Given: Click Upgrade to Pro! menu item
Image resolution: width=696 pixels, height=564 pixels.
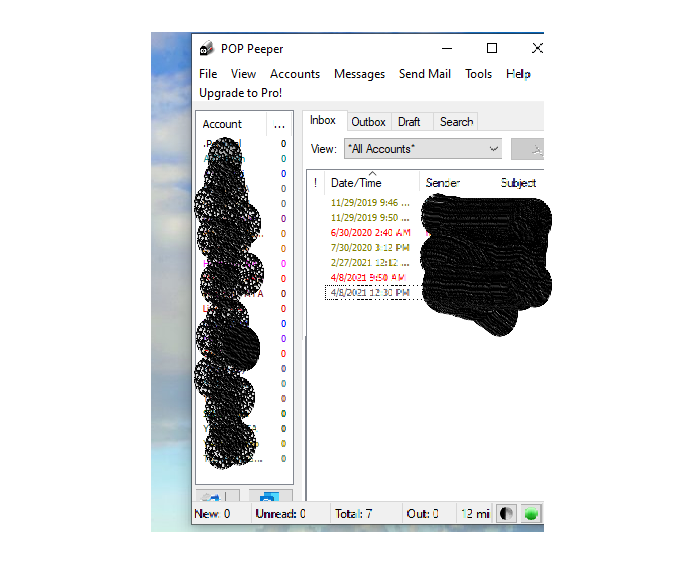Looking at the screenshot, I should point(240,93).
